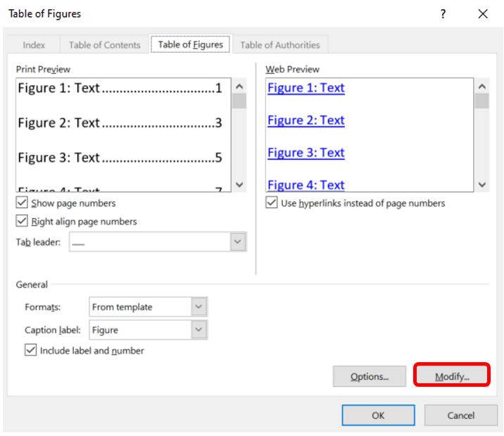Click the Modify button
The width and height of the screenshot is (504, 436).
click(x=451, y=376)
